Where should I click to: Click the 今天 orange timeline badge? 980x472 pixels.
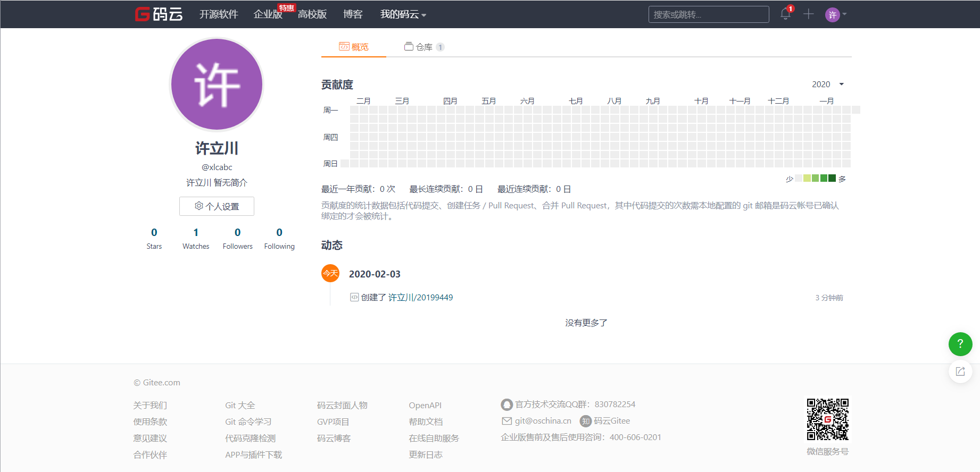click(330, 273)
